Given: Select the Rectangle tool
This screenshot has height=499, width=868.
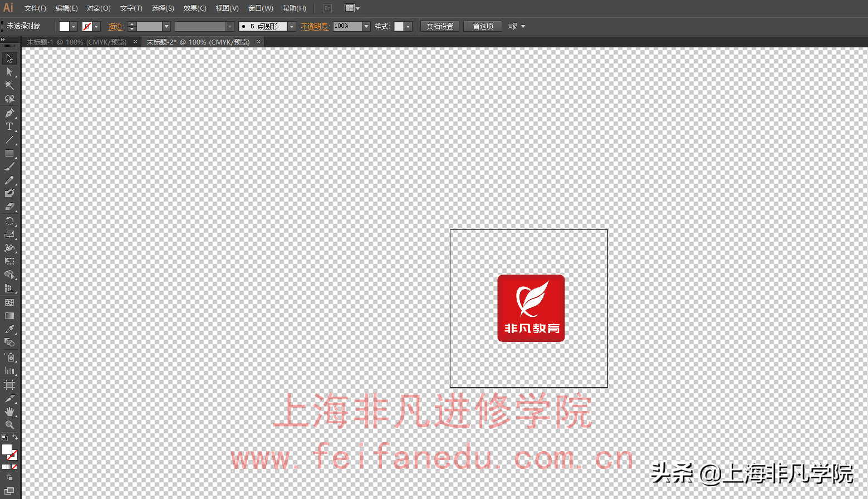Looking at the screenshot, I should click(x=9, y=154).
